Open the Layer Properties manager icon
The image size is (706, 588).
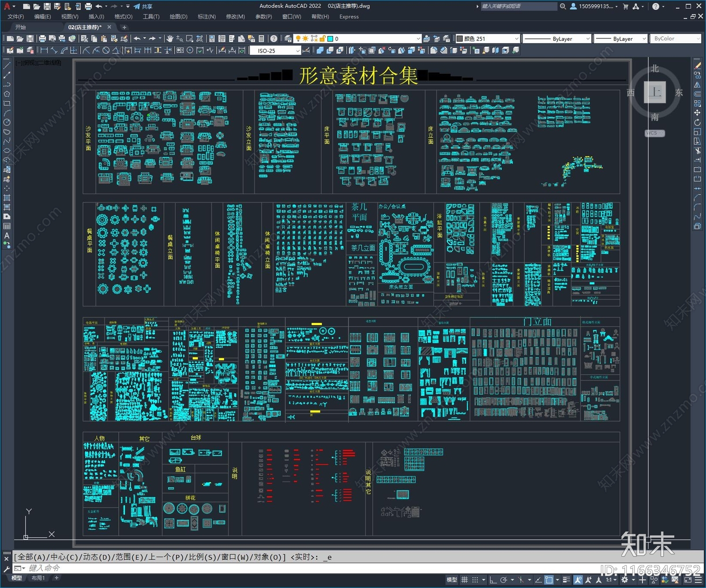point(288,39)
